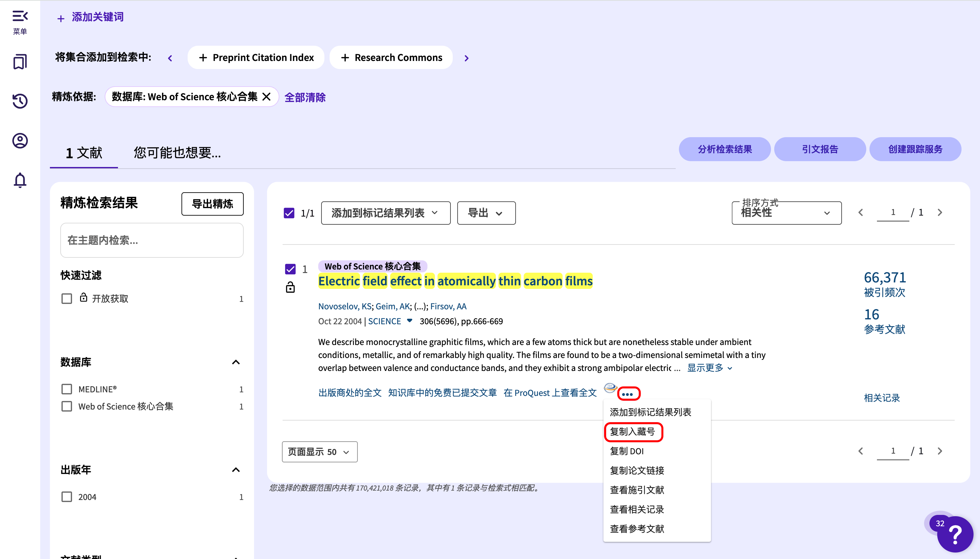Open the 相关性 sort order dropdown
The image size is (980, 559).
point(786,213)
